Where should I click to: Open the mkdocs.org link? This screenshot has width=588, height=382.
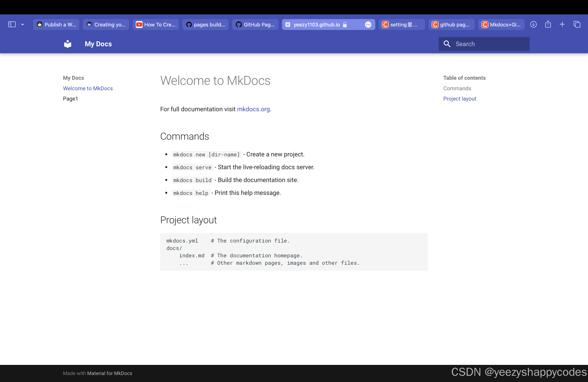point(253,109)
